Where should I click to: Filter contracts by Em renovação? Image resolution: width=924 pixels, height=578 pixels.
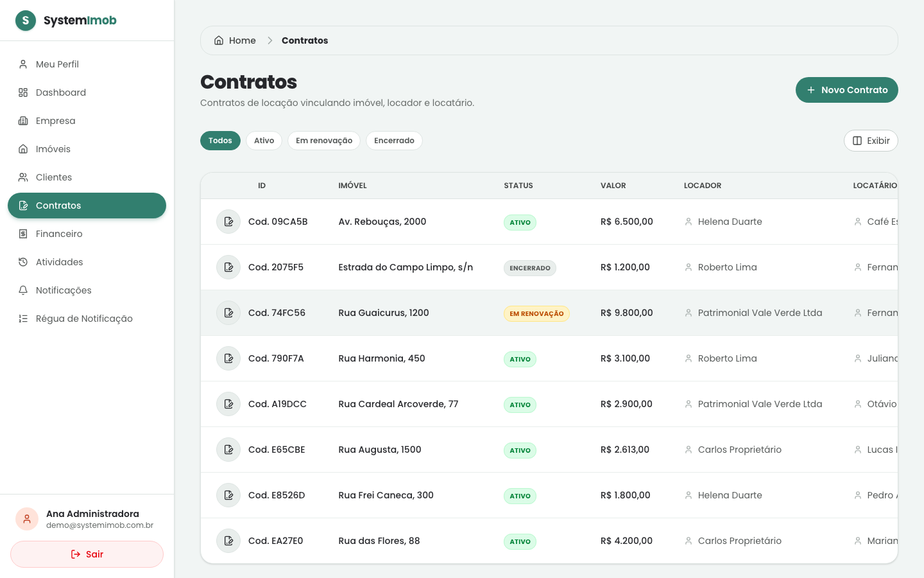click(x=324, y=141)
